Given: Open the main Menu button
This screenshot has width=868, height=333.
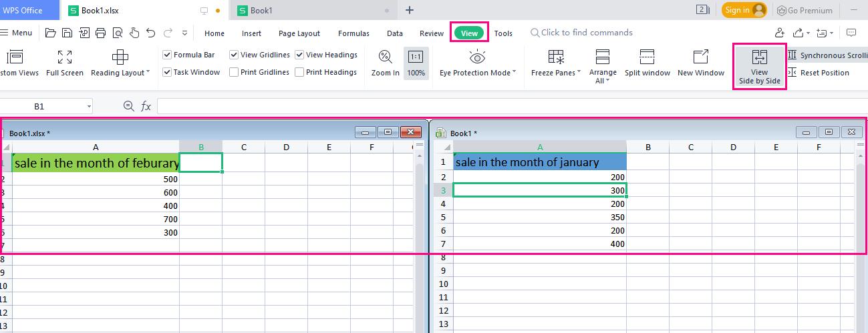Looking at the screenshot, I should 17,33.
